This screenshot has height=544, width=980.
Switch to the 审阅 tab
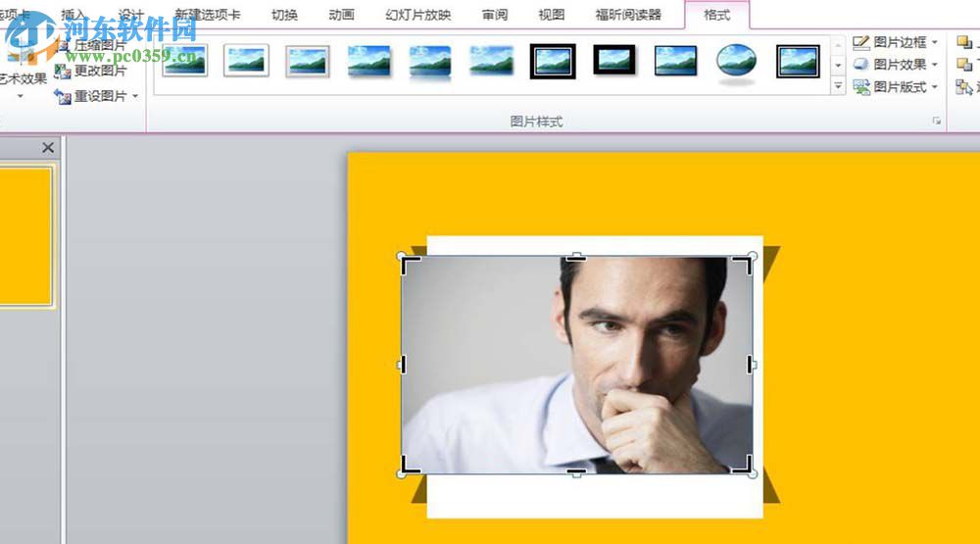click(x=494, y=15)
